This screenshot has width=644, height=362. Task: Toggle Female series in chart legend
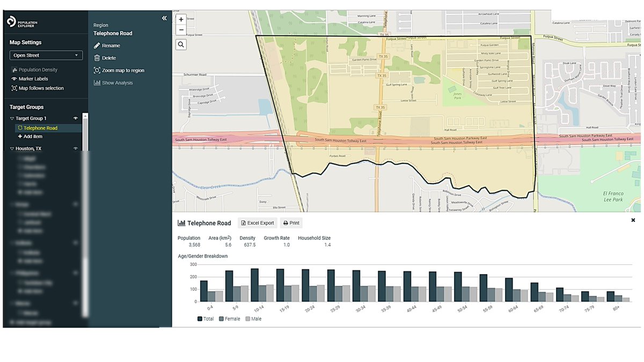(x=230, y=319)
